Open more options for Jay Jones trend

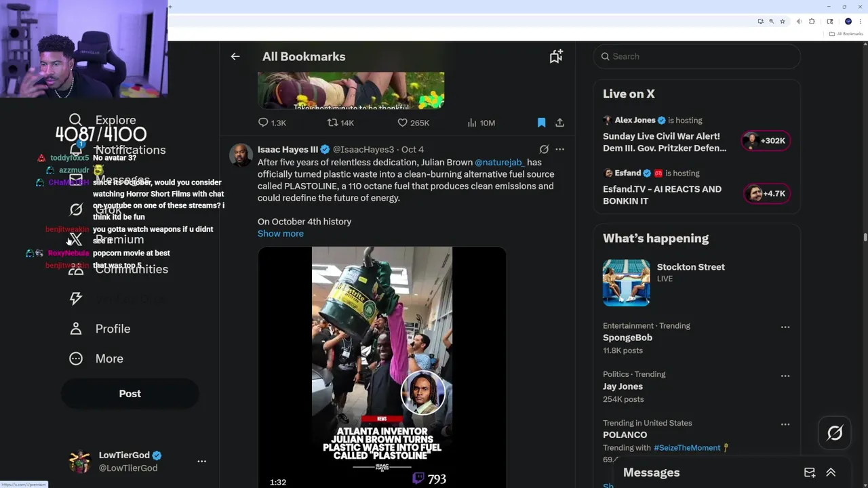tap(785, 375)
